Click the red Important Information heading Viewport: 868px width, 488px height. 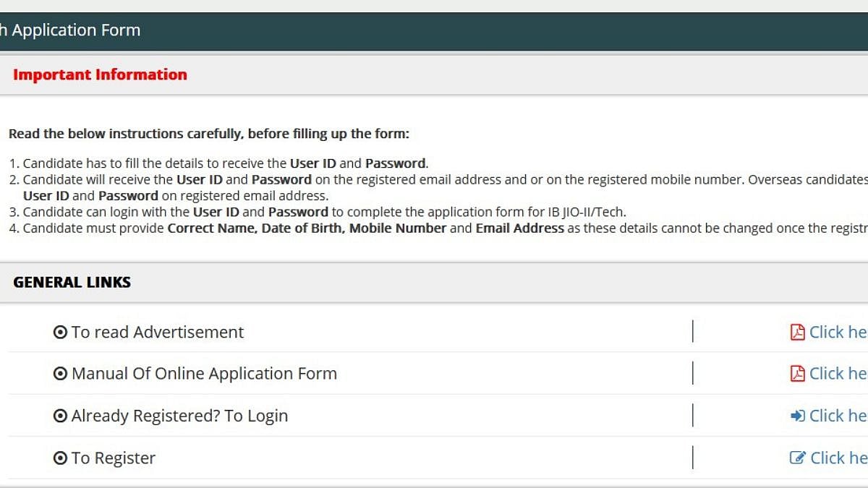(x=100, y=74)
